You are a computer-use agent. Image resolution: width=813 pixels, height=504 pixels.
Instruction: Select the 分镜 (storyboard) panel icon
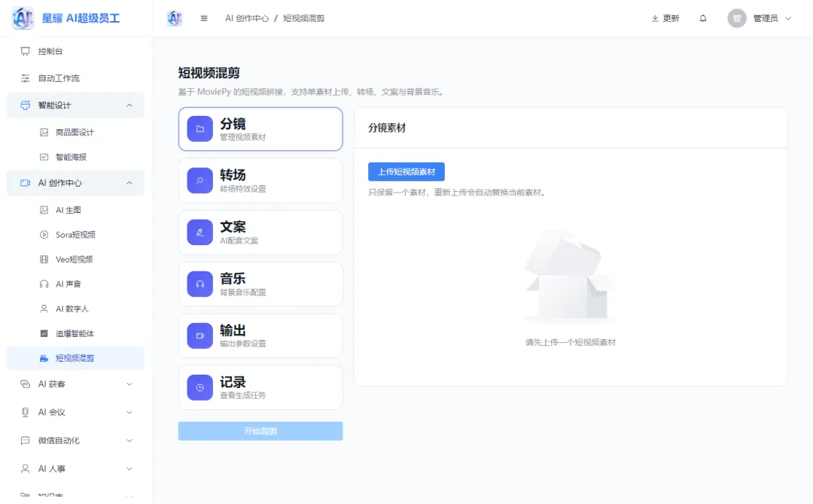coord(199,128)
